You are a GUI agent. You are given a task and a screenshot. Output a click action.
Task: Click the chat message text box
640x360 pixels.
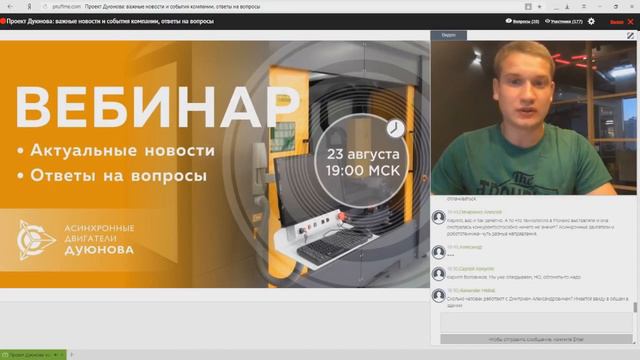(x=536, y=322)
